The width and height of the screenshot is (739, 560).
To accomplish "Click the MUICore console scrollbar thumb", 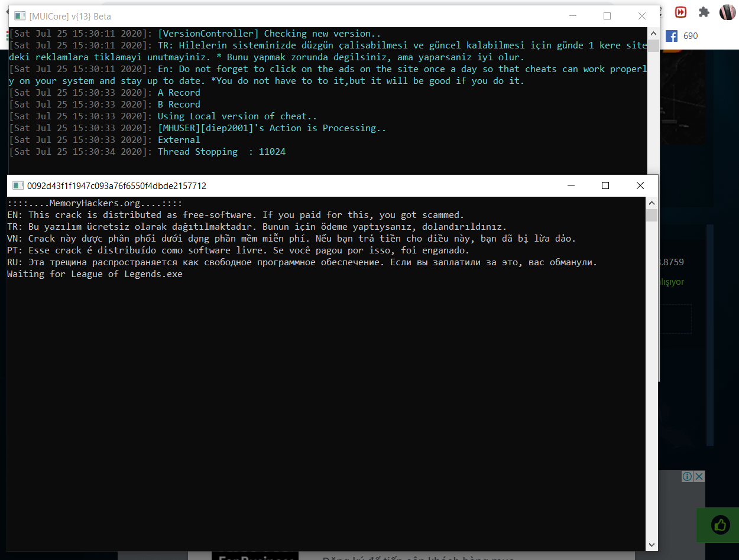I will tap(653, 45).
